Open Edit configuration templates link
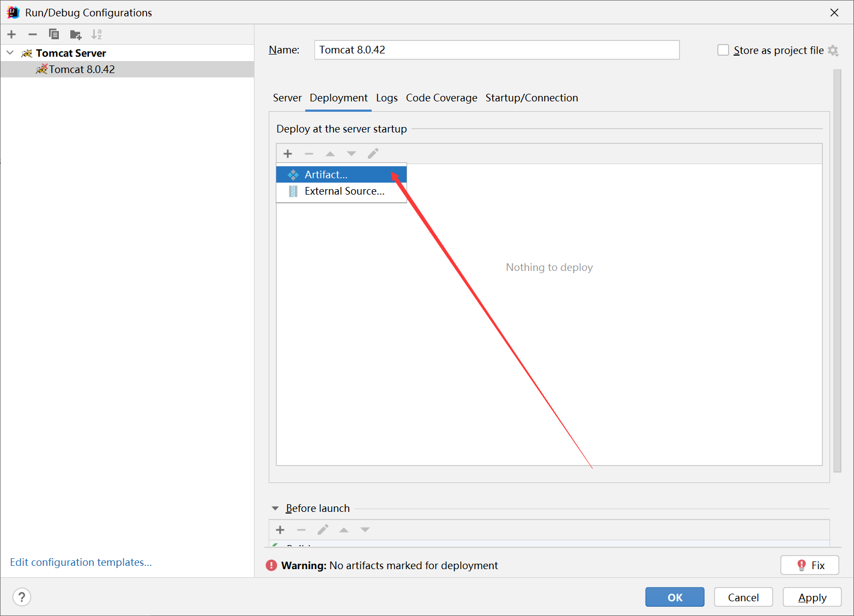854x616 pixels. point(81,562)
